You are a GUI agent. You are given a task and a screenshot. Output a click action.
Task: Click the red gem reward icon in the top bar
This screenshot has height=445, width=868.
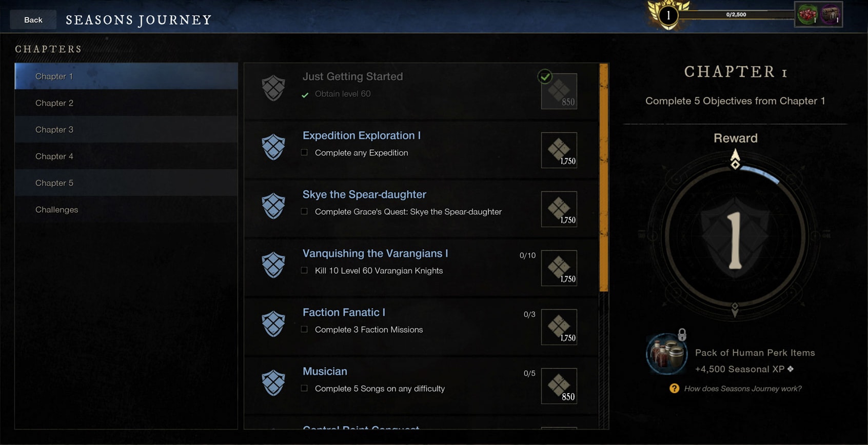click(807, 15)
